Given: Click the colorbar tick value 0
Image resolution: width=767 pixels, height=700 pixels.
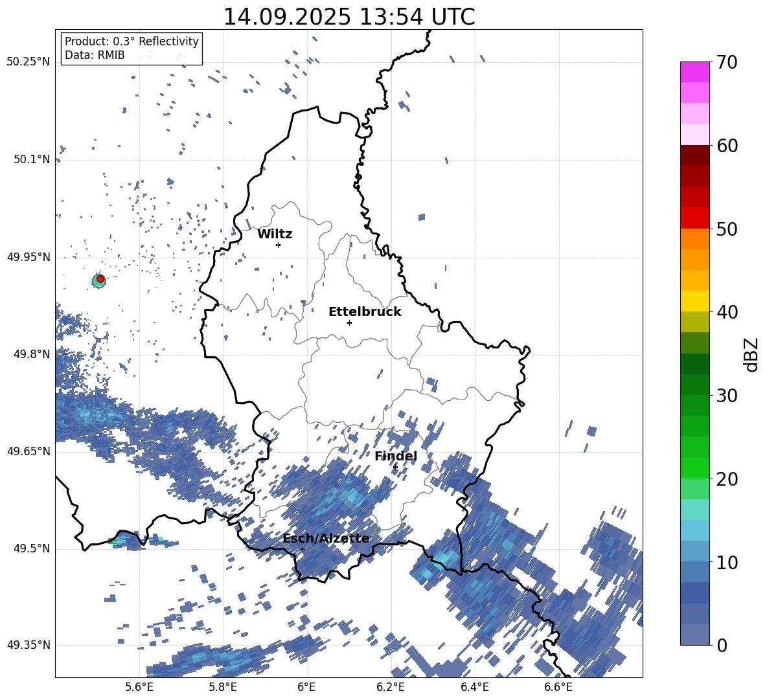Looking at the screenshot, I should coord(722,645).
